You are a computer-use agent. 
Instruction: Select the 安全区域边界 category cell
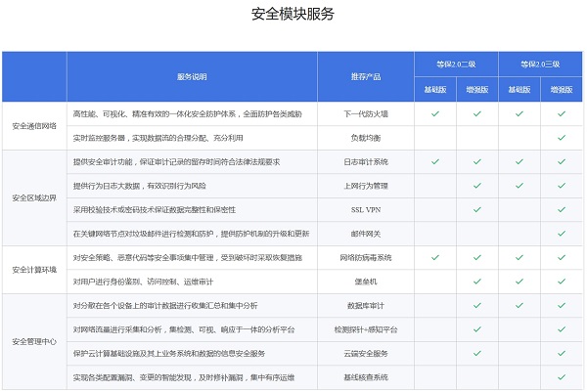34,197
